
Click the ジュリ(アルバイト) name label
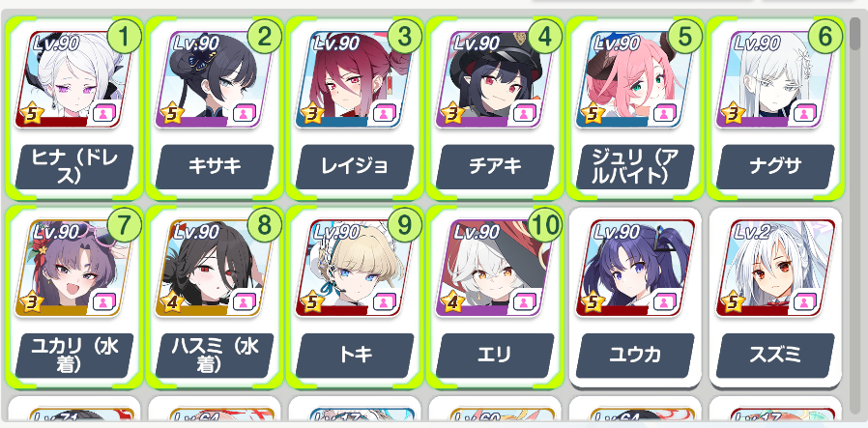coord(635,166)
